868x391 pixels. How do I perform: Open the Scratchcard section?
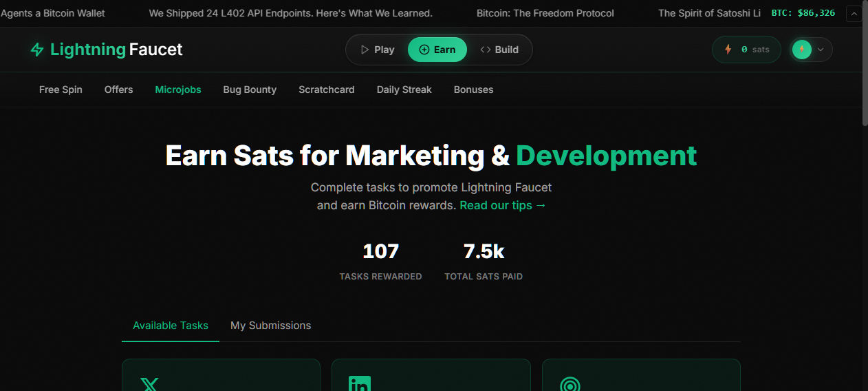tap(327, 89)
